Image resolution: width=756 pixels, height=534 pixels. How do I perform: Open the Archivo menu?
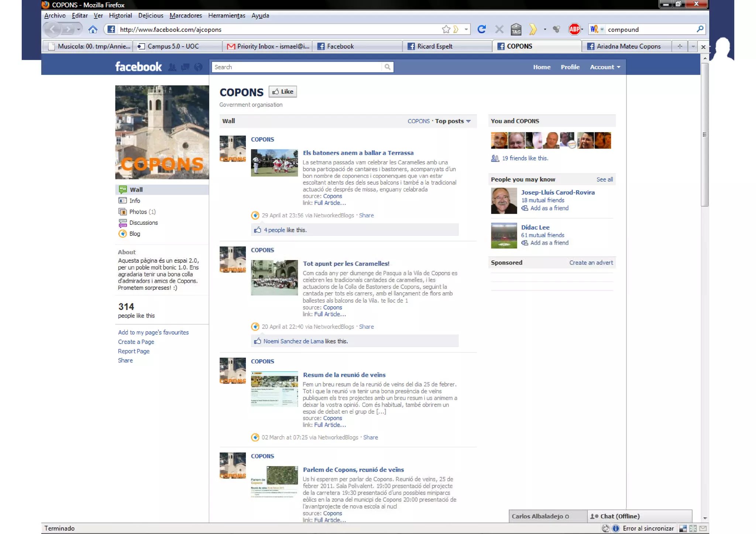[x=55, y=15]
